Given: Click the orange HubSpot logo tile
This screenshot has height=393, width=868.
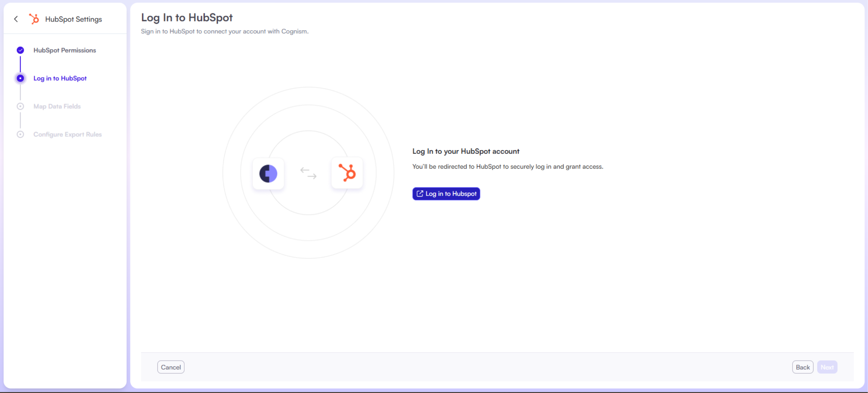Looking at the screenshot, I should tap(347, 173).
